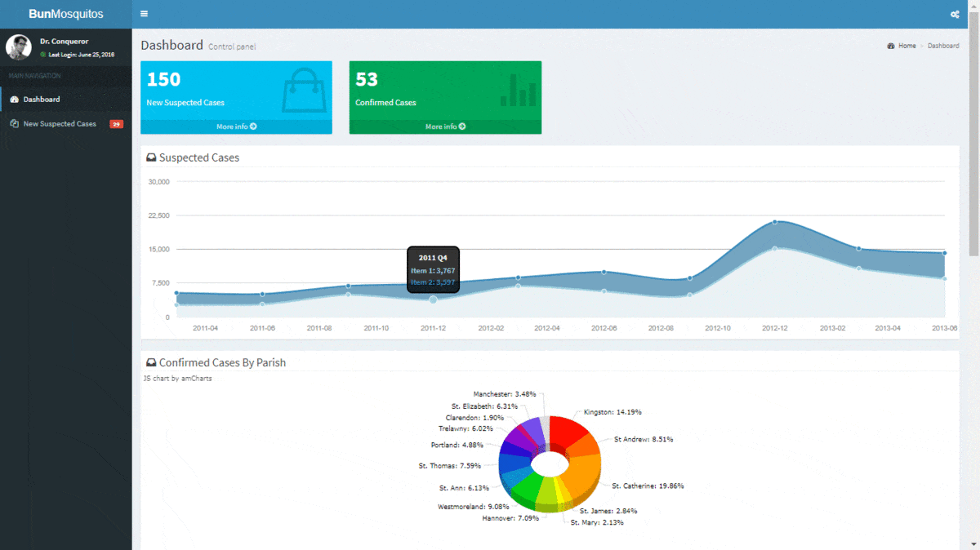Click the Portland: 4.88% label

pyautogui.click(x=457, y=446)
